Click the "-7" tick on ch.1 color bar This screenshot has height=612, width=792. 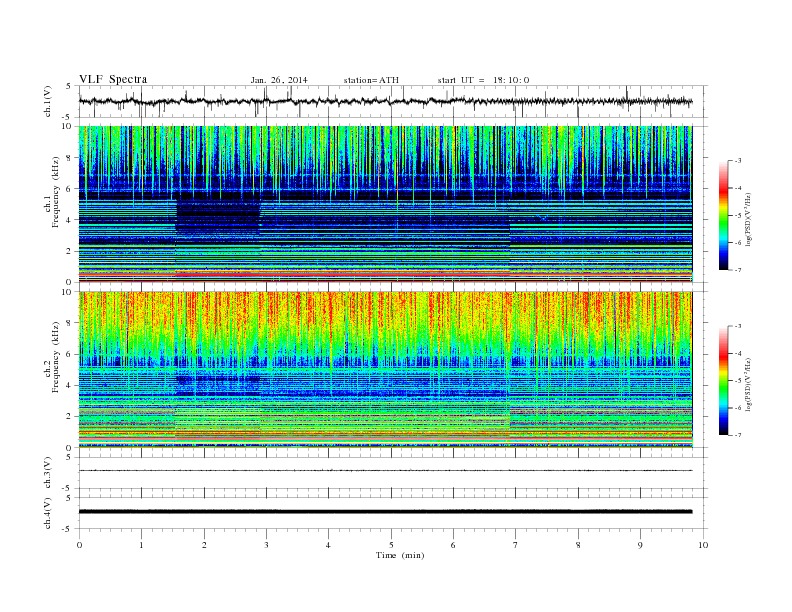pyautogui.click(x=737, y=270)
